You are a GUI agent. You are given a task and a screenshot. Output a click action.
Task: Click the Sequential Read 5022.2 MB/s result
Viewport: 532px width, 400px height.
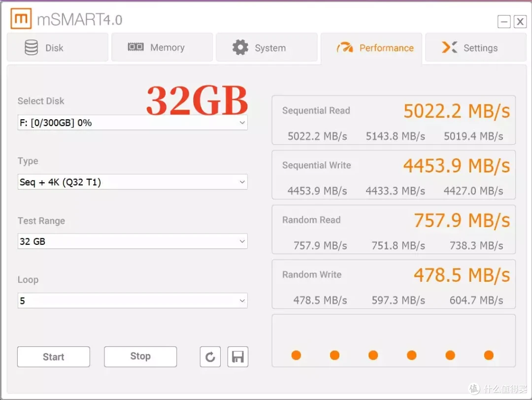(x=457, y=111)
